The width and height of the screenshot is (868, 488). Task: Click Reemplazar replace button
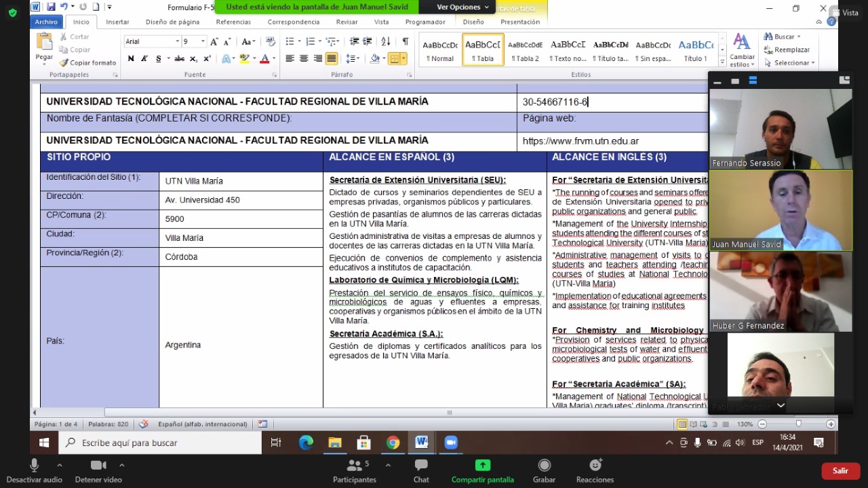click(787, 50)
